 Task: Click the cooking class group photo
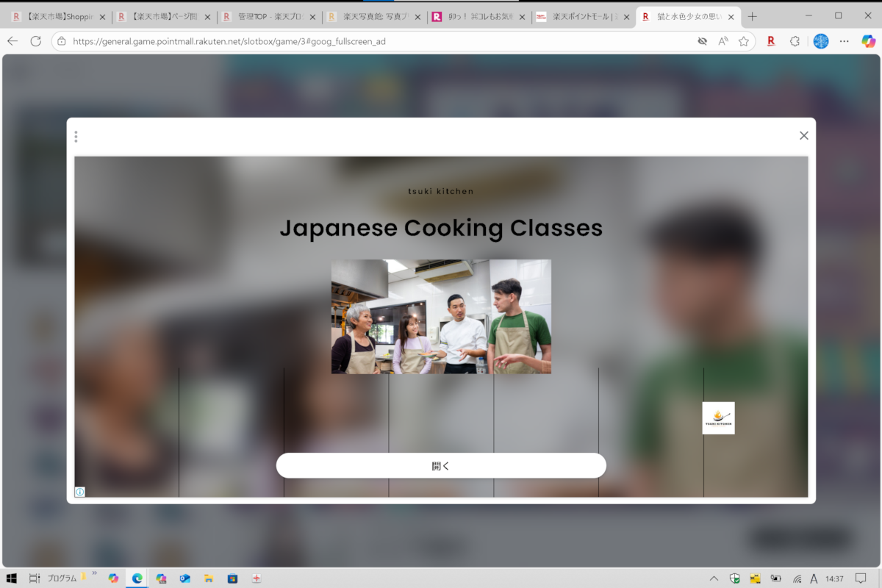click(x=441, y=317)
